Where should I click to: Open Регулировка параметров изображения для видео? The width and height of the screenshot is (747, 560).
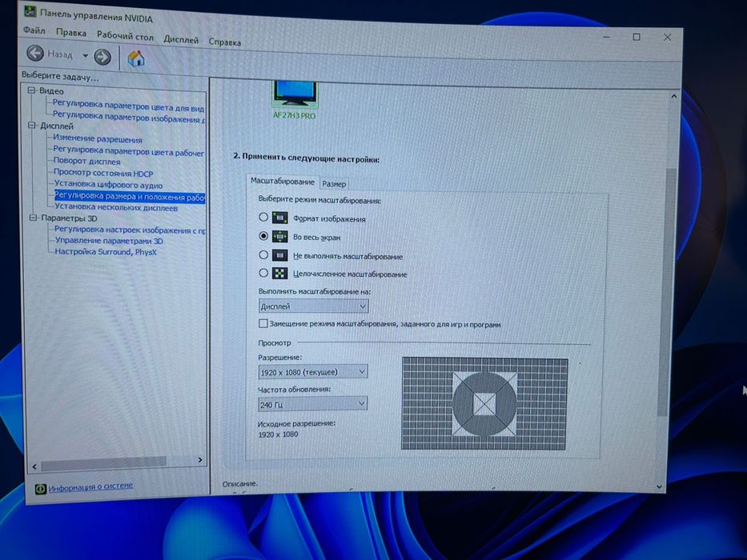128,116
